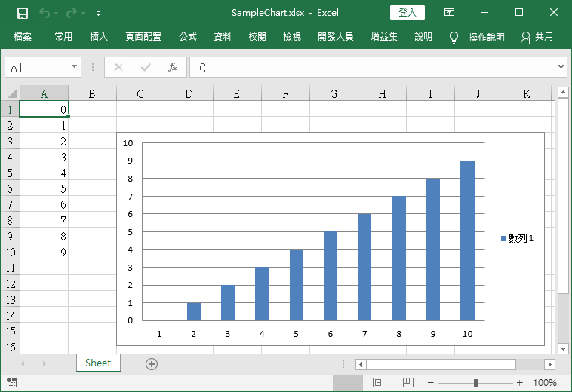Click the vertical scrollbar down arrow
Image resolution: width=572 pixels, height=392 pixels.
563,348
